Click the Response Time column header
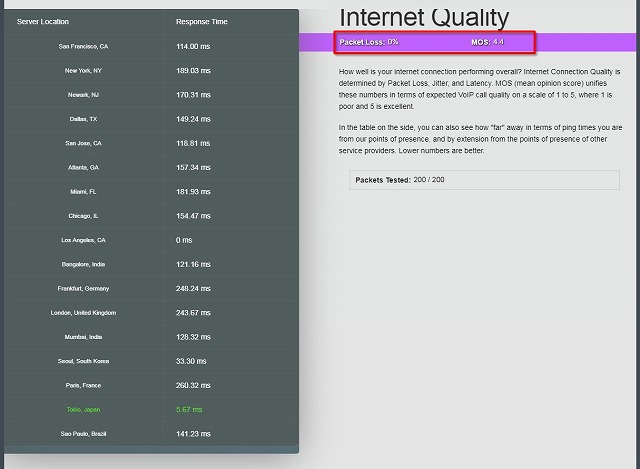Image resolution: width=640 pixels, height=469 pixels. tap(200, 21)
